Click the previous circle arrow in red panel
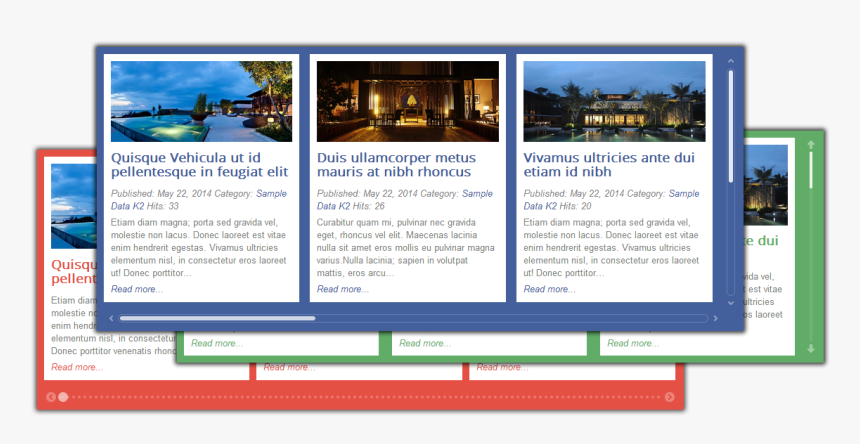Image resolution: width=860 pixels, height=444 pixels. (x=51, y=397)
